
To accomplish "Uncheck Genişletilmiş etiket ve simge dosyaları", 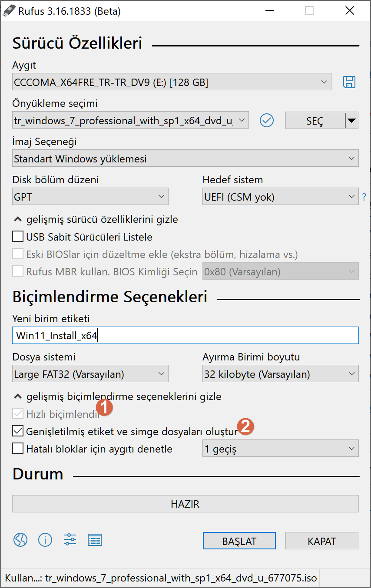I will 18,431.
